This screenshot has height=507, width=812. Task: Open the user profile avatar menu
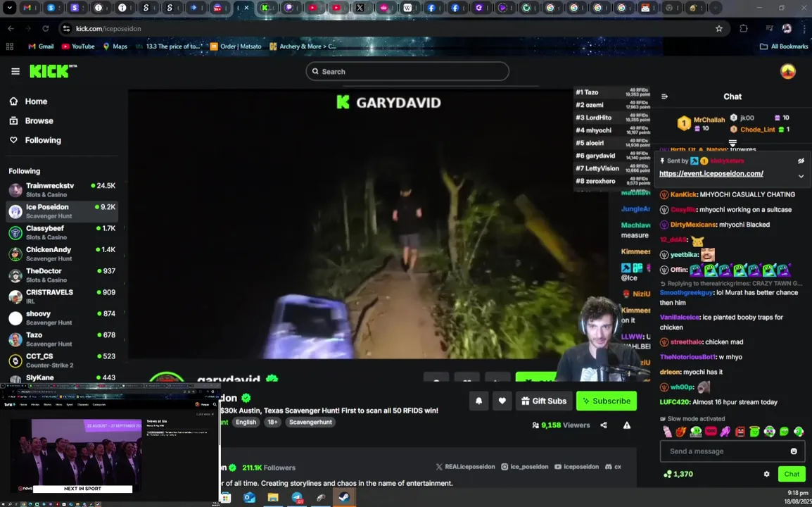[787, 71]
